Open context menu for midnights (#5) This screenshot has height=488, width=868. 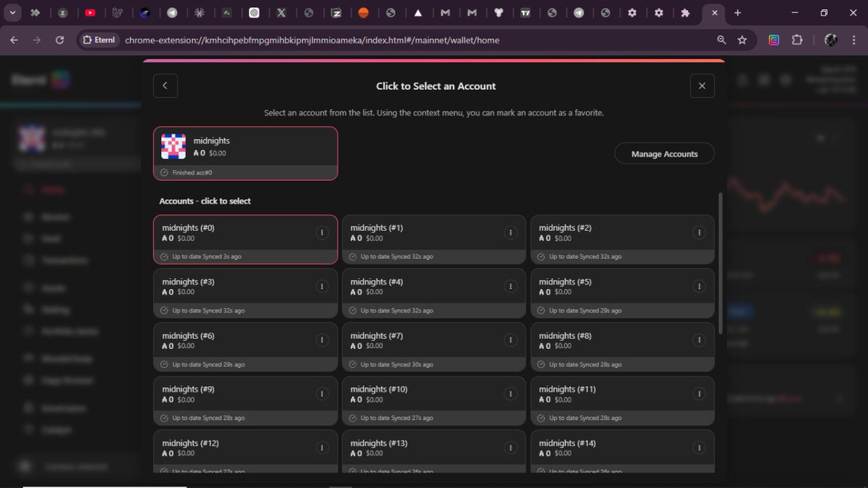(x=699, y=286)
